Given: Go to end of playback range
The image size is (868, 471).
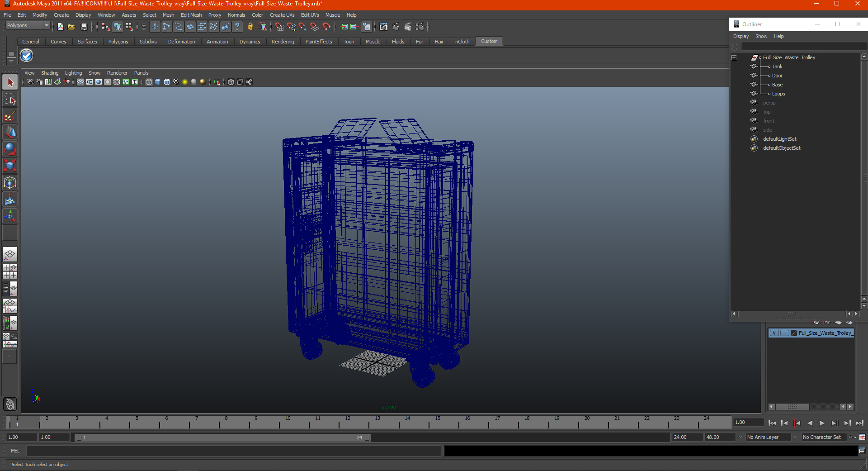Looking at the screenshot, I should click(x=860, y=423).
